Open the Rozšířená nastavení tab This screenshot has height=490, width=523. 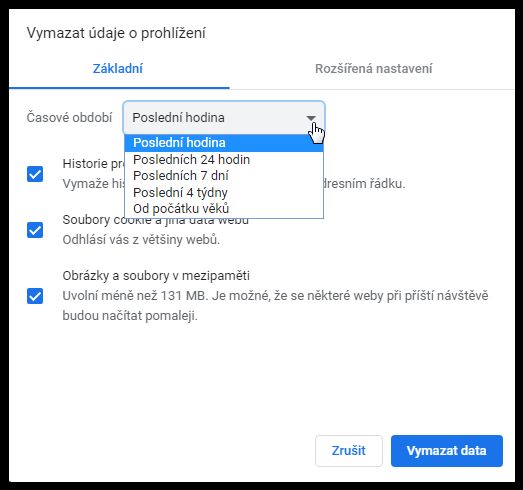click(373, 69)
